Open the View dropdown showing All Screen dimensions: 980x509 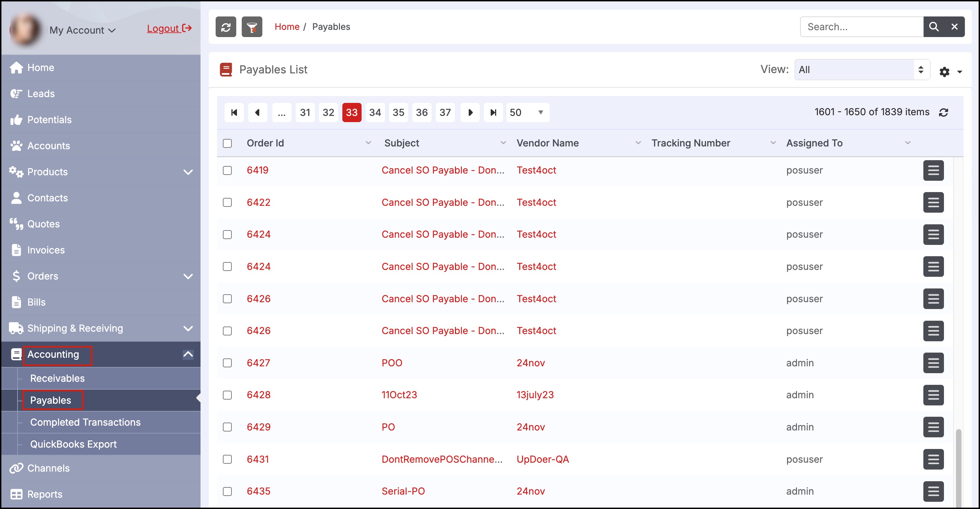[x=861, y=70]
